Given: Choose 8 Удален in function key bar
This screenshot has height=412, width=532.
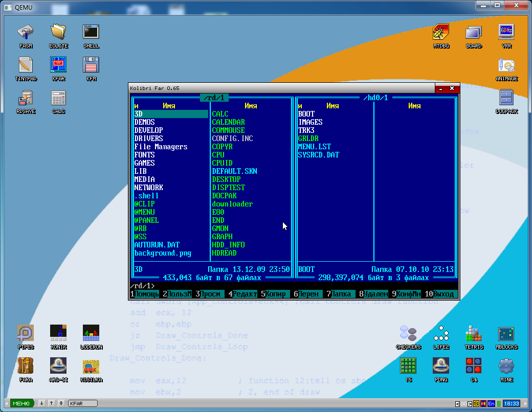Looking at the screenshot, I should point(373,294).
